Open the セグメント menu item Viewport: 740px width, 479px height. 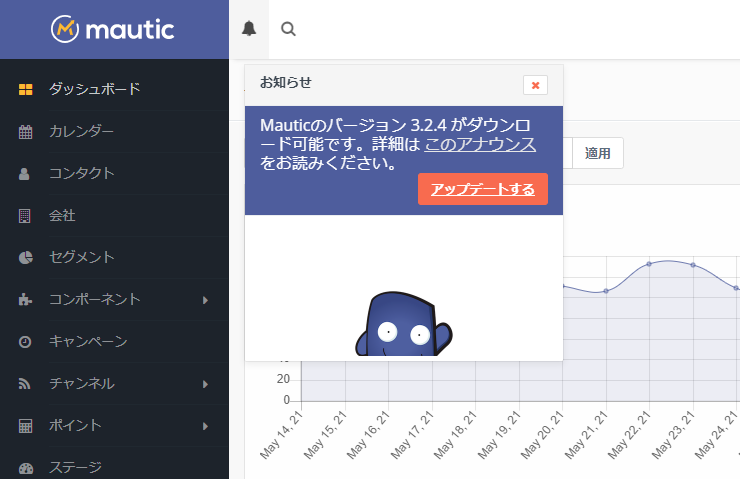(x=81, y=257)
